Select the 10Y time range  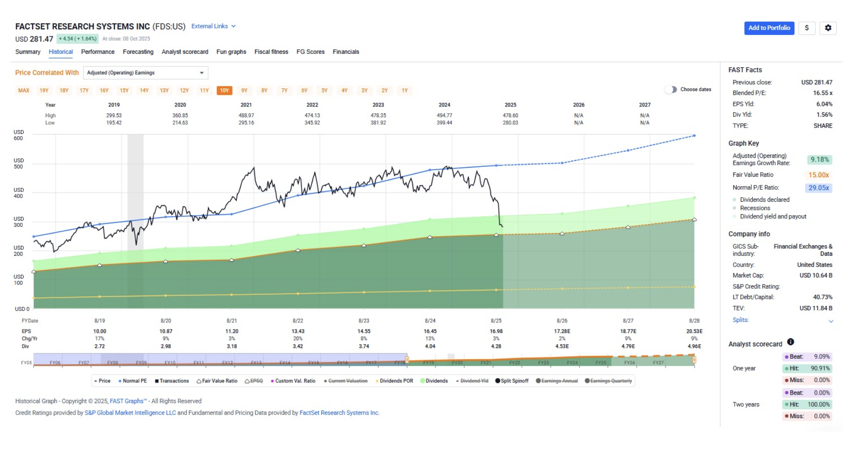click(x=225, y=90)
